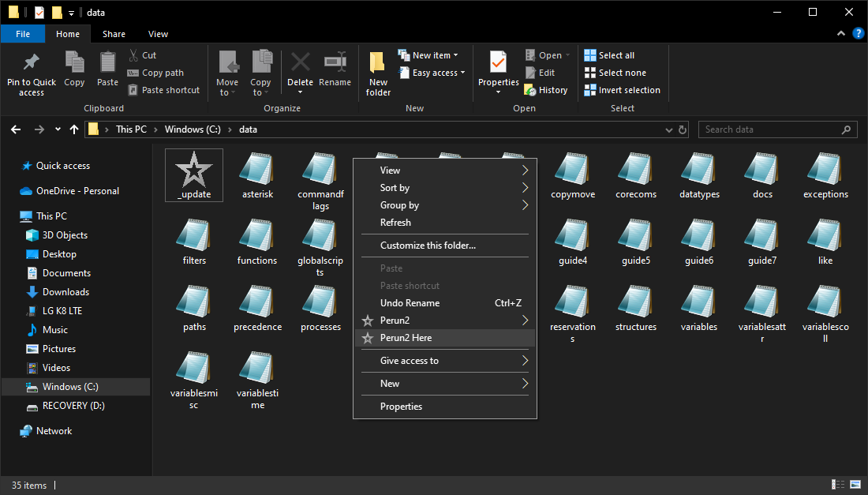
Task: Switch to Large icons view in status bar
Action: click(x=856, y=485)
